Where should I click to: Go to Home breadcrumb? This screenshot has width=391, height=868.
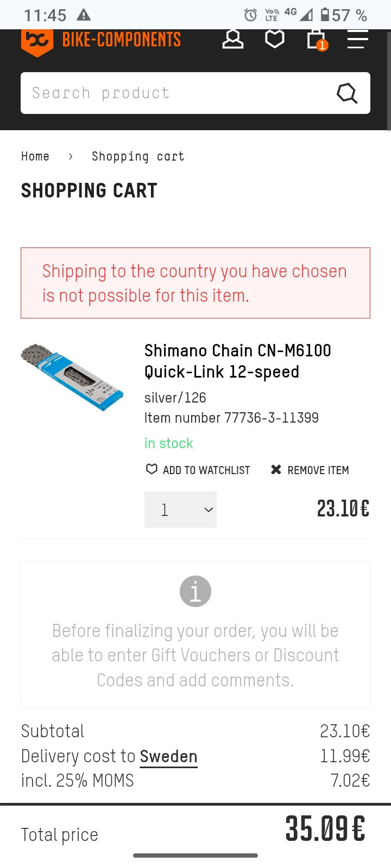[x=35, y=157]
